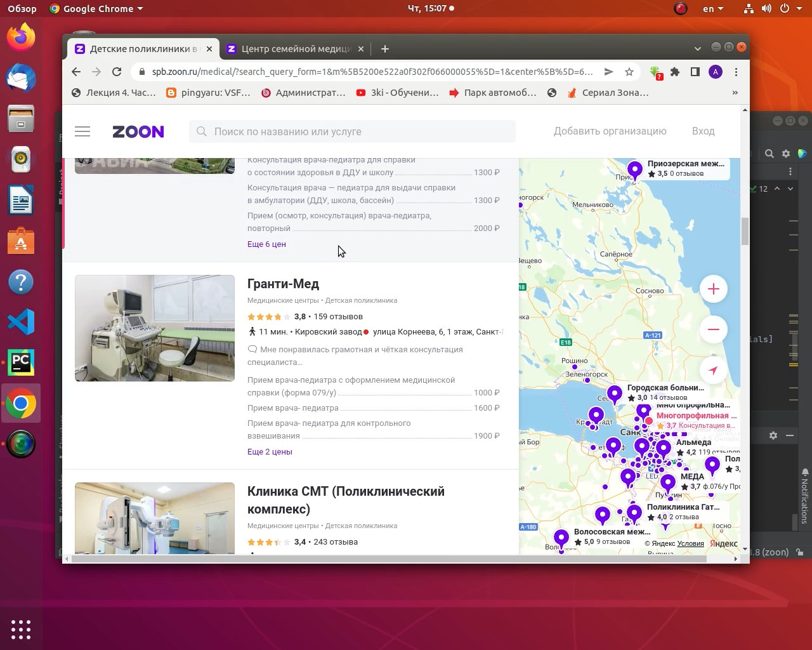Launch Visual Studio Code from dock
Viewport: 812px width, 650px height.
(21, 322)
